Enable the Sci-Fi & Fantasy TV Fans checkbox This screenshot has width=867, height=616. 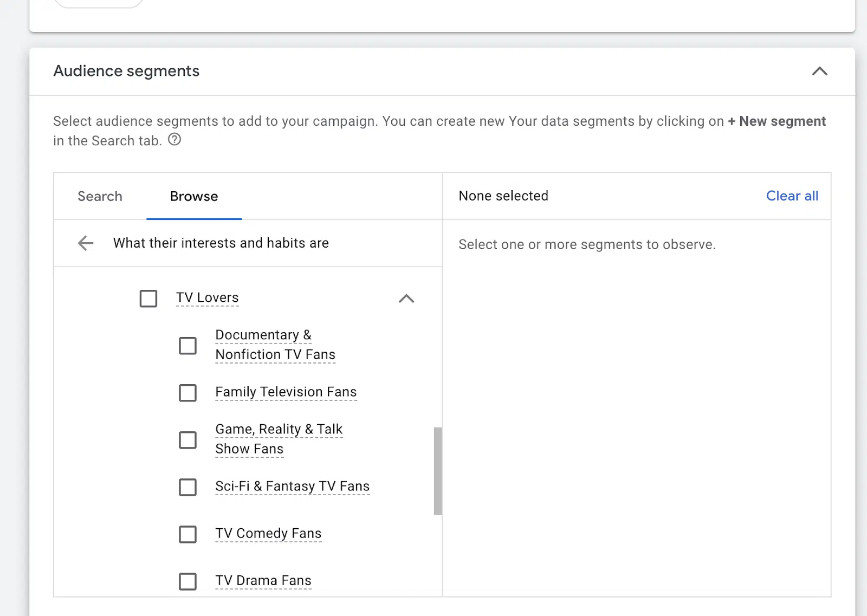click(x=188, y=487)
